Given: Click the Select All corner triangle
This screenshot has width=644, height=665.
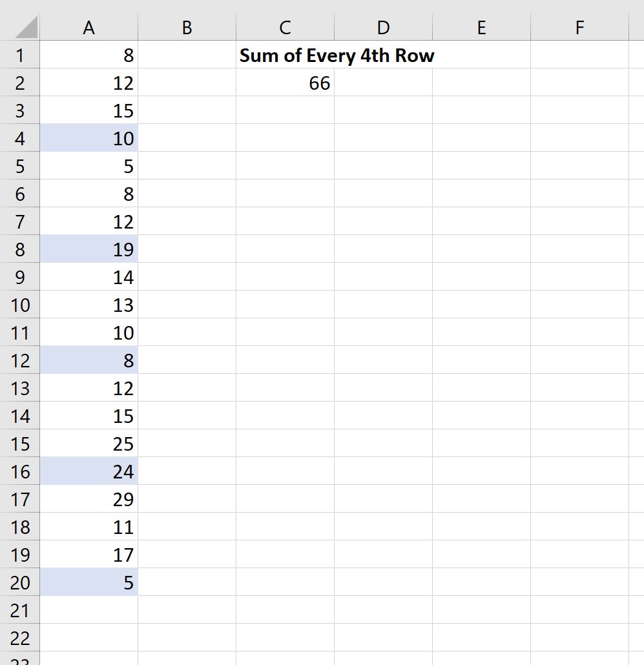Looking at the screenshot, I should tap(25, 28).
